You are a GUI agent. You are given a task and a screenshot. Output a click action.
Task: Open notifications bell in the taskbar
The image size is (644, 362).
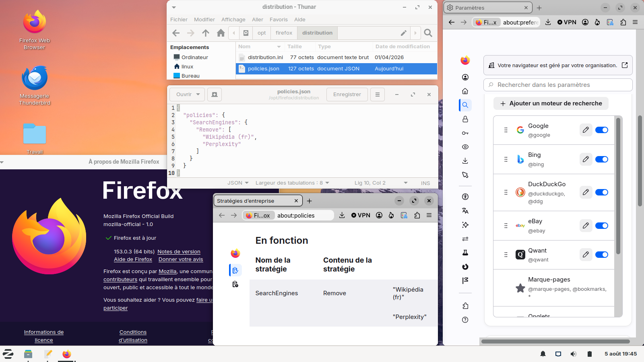point(543,354)
